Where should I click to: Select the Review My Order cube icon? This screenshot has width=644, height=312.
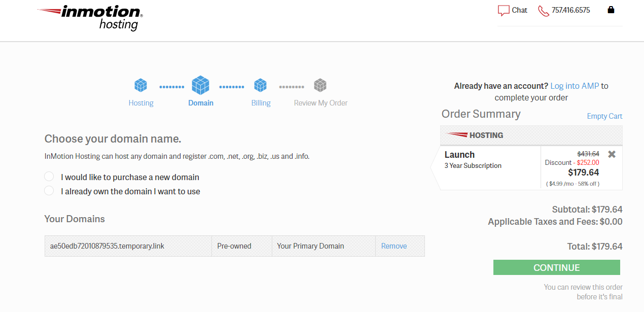point(320,85)
